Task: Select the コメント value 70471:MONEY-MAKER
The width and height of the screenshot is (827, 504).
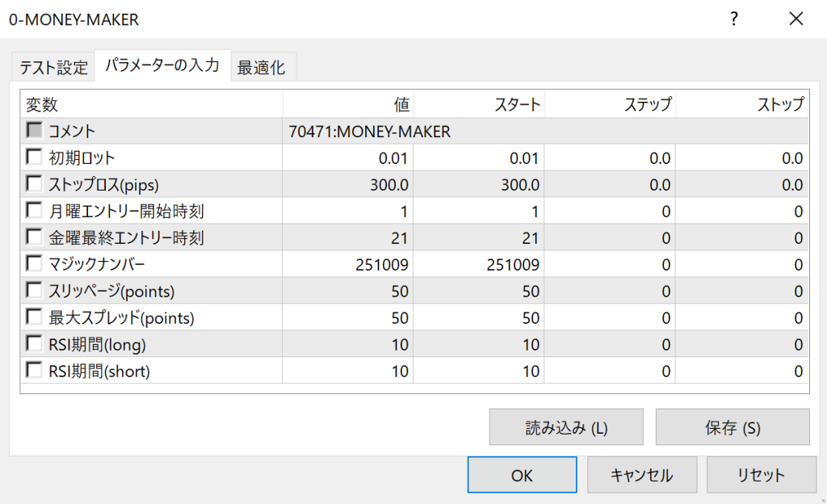Action: [x=369, y=131]
